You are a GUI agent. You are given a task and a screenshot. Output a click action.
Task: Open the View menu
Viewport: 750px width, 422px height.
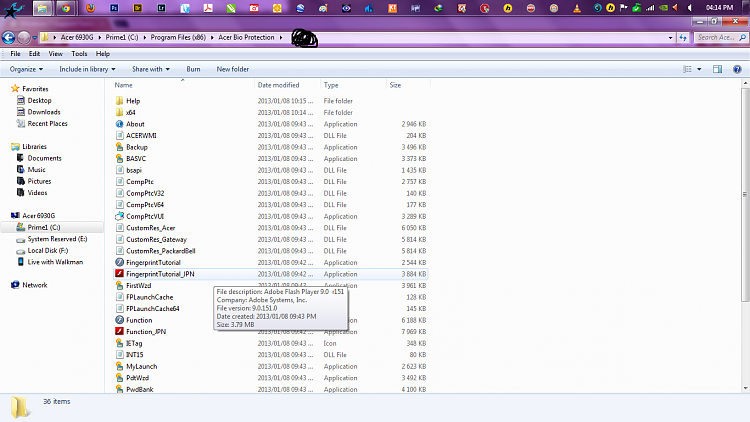[55, 54]
